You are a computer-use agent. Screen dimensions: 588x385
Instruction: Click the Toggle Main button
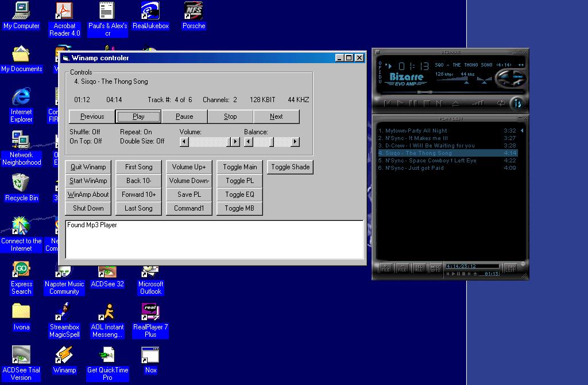pos(239,167)
